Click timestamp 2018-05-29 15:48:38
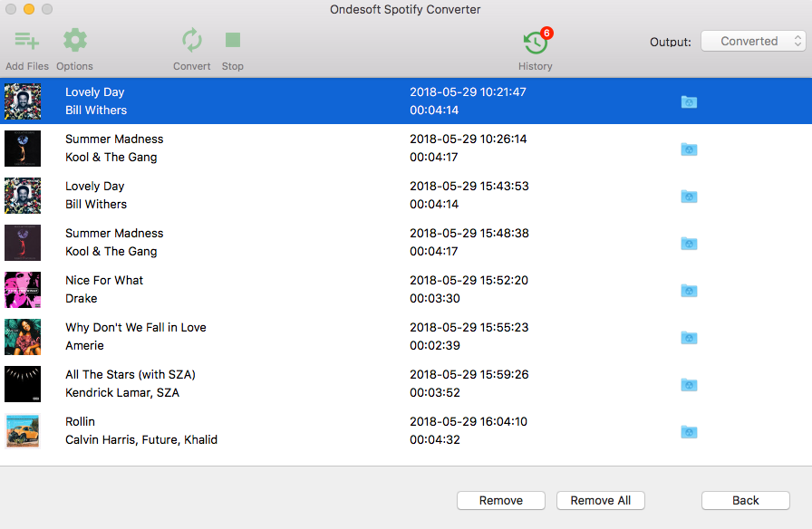The image size is (812, 529). pyautogui.click(x=469, y=234)
